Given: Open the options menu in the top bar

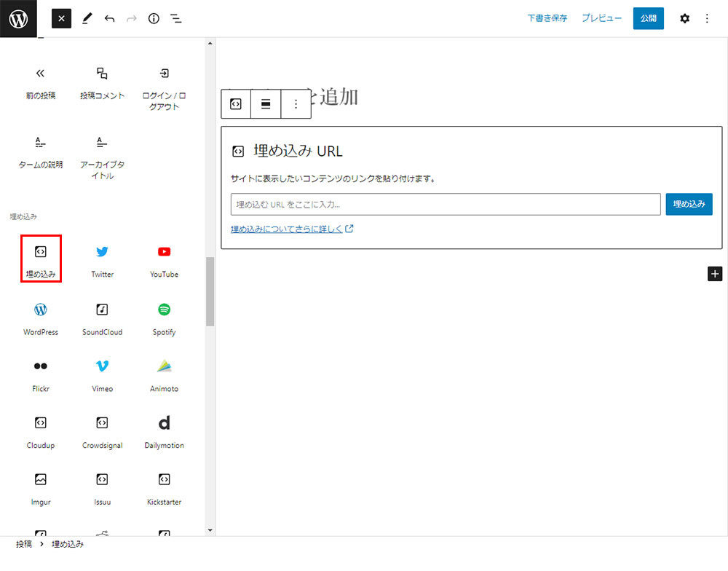Looking at the screenshot, I should click(x=707, y=19).
